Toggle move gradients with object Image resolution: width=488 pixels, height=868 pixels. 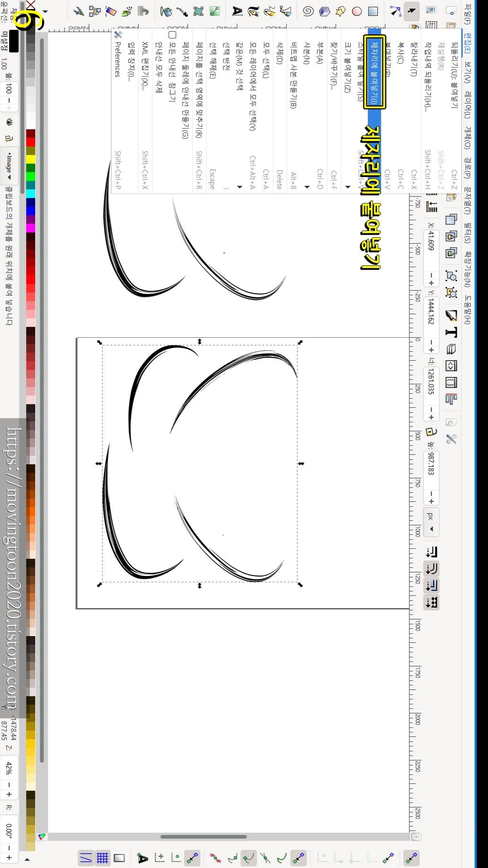click(x=432, y=585)
